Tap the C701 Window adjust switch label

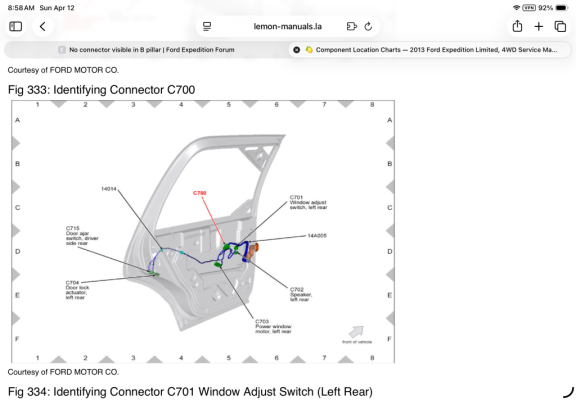(308, 202)
